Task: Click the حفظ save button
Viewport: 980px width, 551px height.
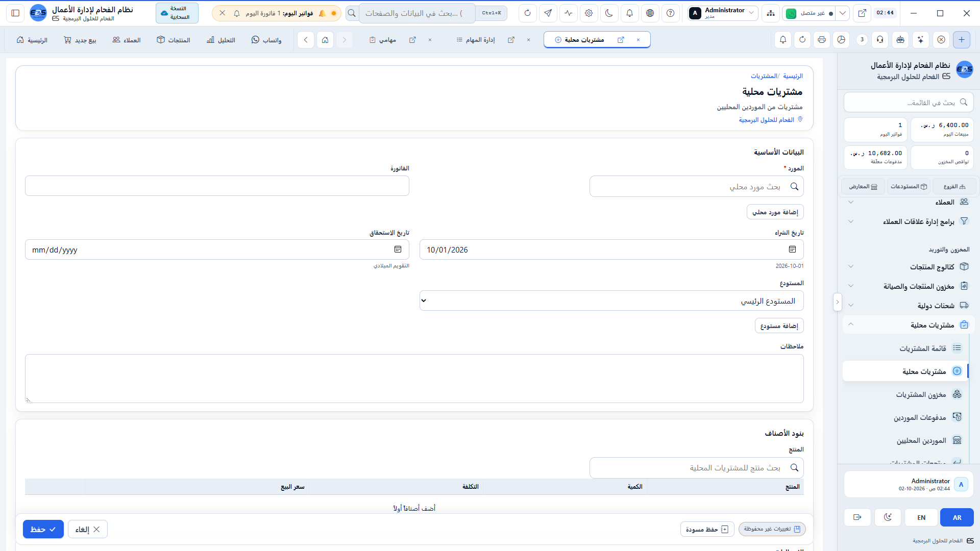Action: 43,529
